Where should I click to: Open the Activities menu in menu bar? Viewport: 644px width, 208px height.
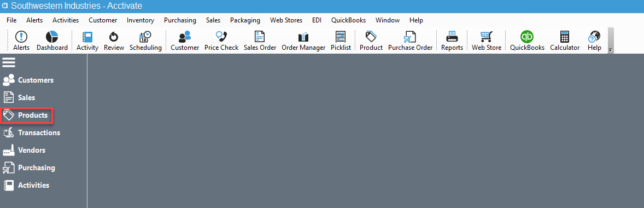click(x=66, y=20)
